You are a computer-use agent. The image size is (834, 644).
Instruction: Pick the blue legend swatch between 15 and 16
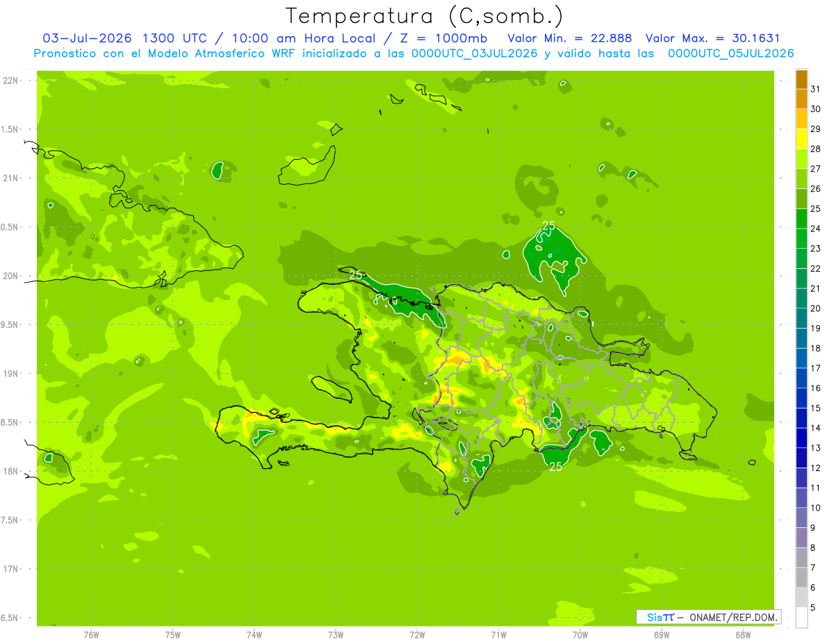coord(801,398)
